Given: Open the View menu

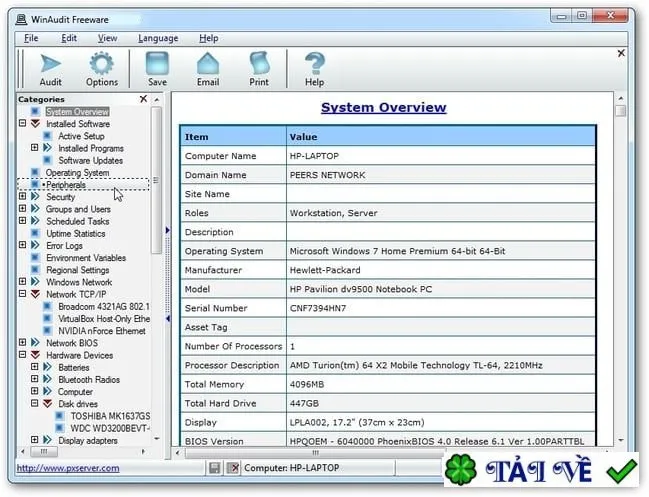Looking at the screenshot, I should pos(108,38).
